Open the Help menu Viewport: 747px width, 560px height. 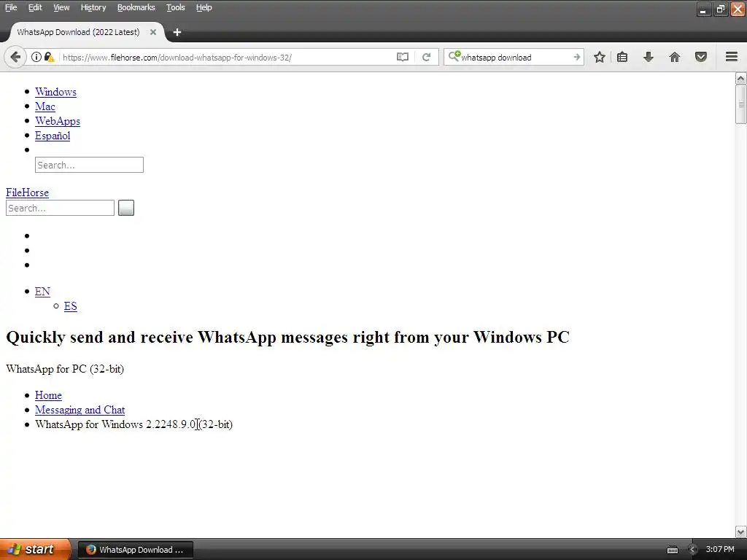point(204,7)
